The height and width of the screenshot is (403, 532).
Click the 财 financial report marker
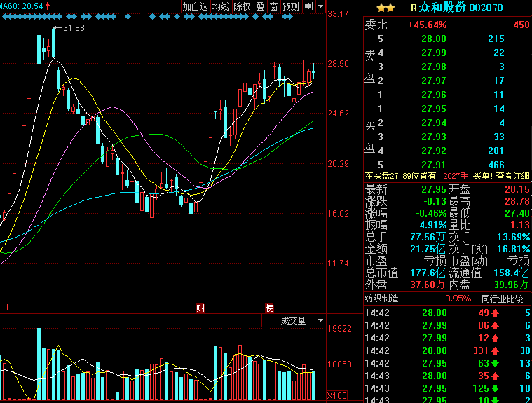click(201, 308)
